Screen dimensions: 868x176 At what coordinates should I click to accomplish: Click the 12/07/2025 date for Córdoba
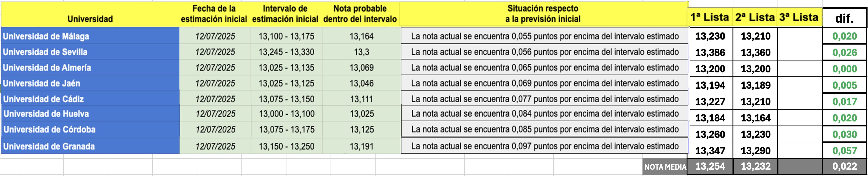pos(215,129)
